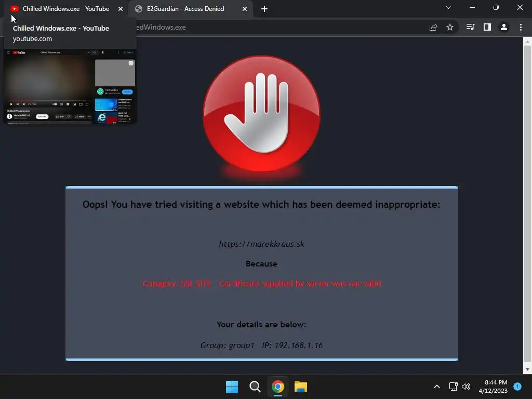Click the red SSL SITE category message
The width and height of the screenshot is (532, 399).
262,283
